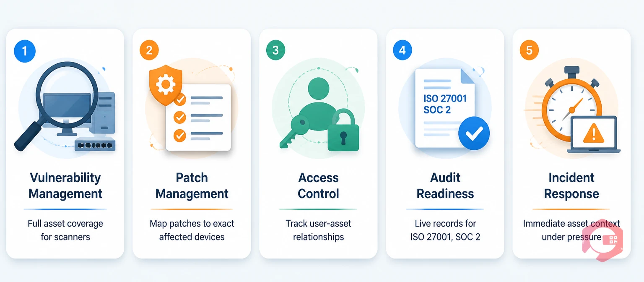The image size is (644, 282).
Task: Select the "Vulnerability Management" heading
Action: (x=65, y=185)
